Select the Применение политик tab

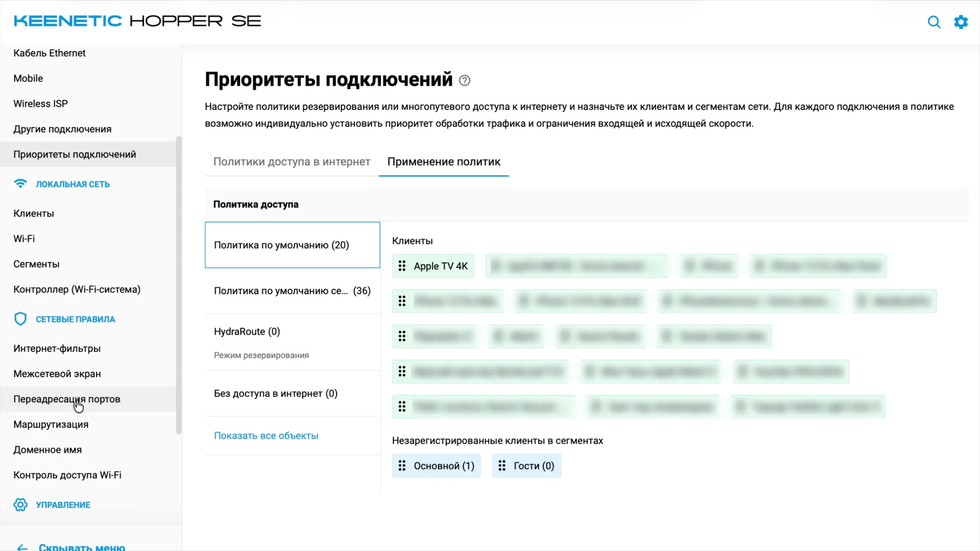pos(444,162)
